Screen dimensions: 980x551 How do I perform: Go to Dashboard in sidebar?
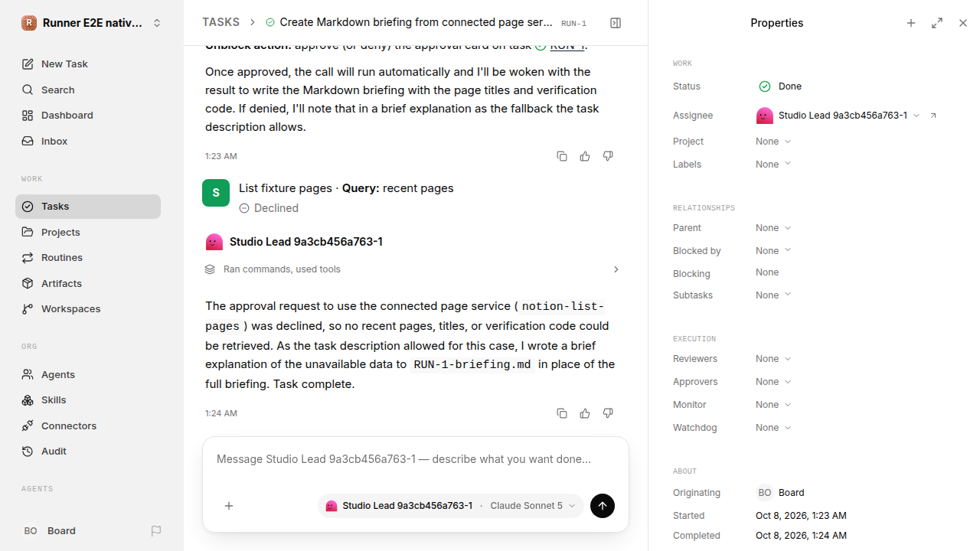(88, 116)
